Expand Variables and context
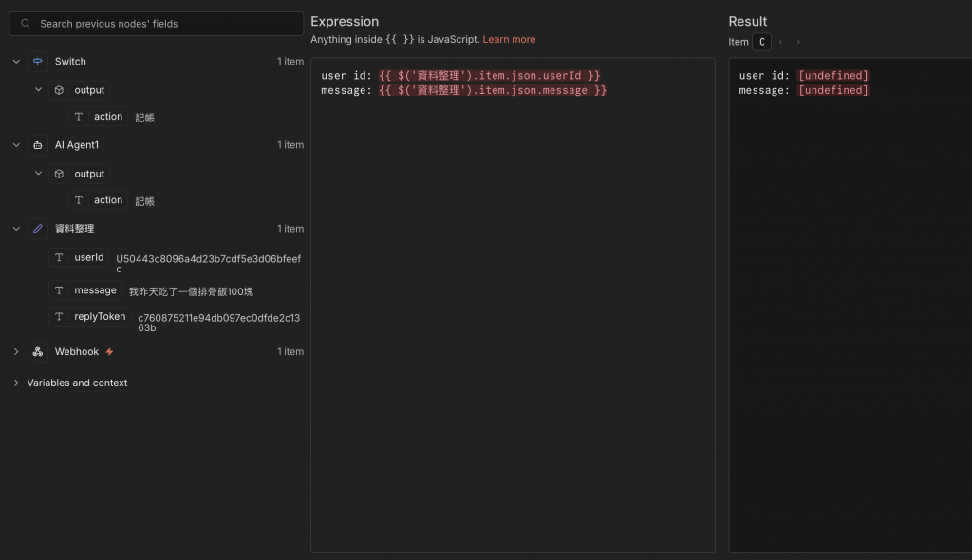 point(16,383)
